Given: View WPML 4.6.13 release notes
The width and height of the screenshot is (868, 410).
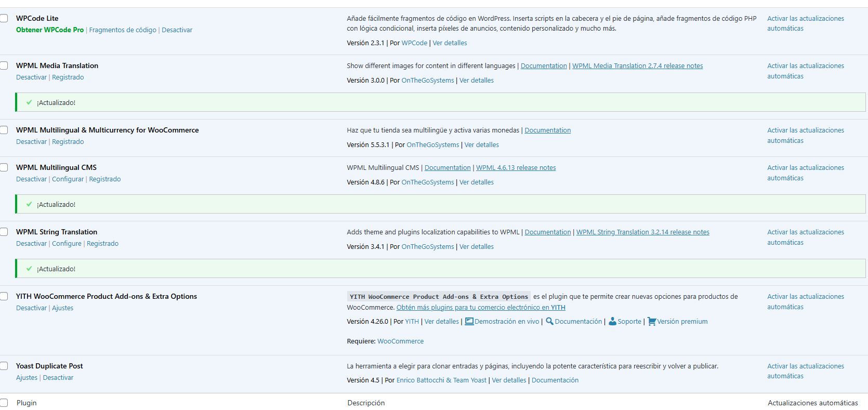Looking at the screenshot, I should pos(516,168).
